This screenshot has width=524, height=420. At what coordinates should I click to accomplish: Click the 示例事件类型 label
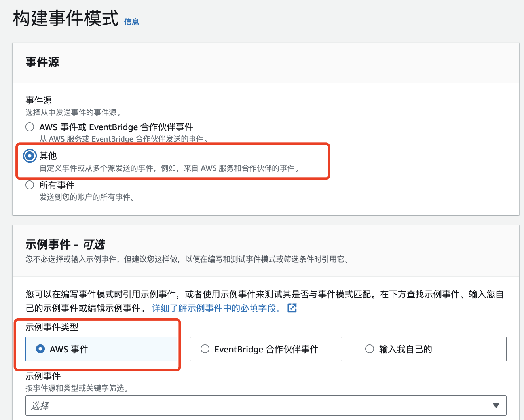pyautogui.click(x=52, y=327)
